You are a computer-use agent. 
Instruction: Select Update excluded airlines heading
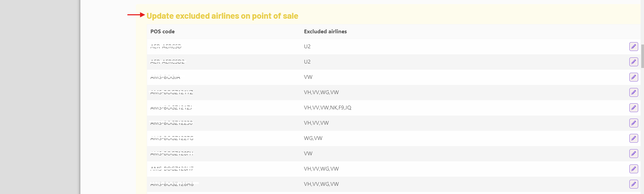[222, 16]
